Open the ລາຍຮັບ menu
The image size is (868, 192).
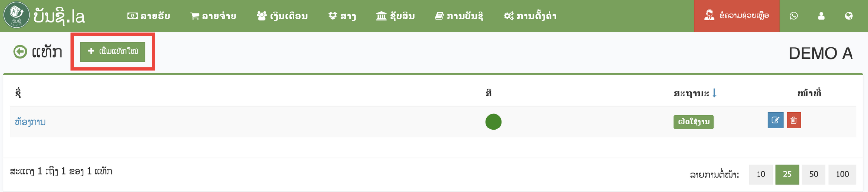[149, 16]
